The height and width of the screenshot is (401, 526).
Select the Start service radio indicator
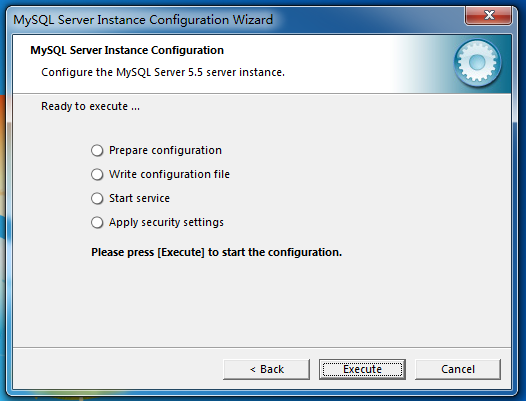pyautogui.click(x=97, y=198)
